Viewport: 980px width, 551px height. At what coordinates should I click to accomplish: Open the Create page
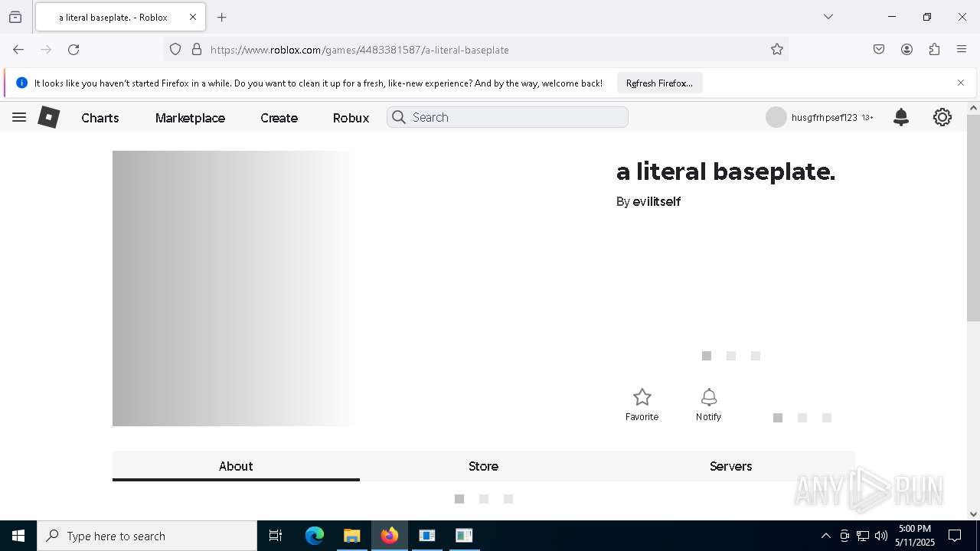(279, 118)
